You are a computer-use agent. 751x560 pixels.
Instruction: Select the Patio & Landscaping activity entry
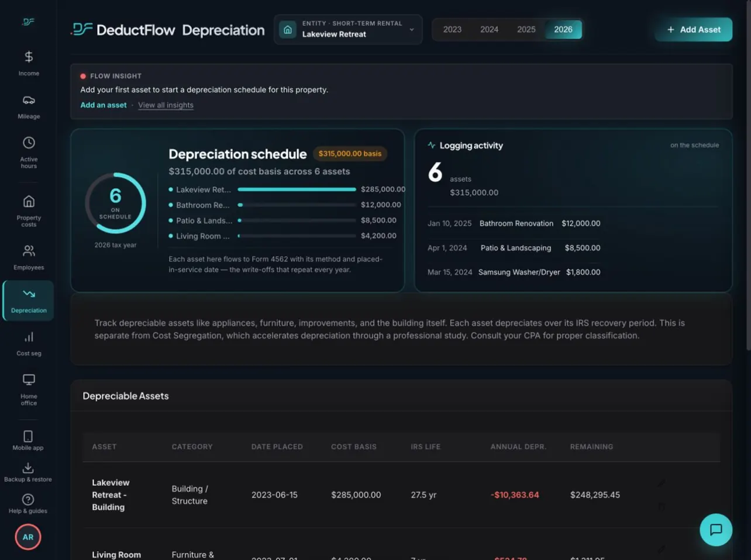pyautogui.click(x=514, y=248)
